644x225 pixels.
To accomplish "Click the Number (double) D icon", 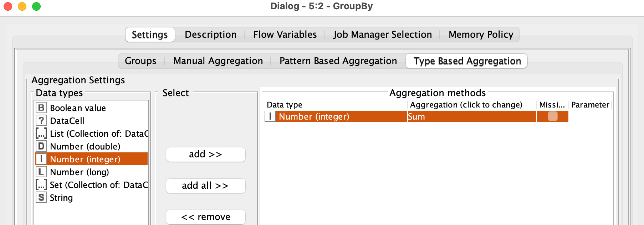I will pos(41,146).
